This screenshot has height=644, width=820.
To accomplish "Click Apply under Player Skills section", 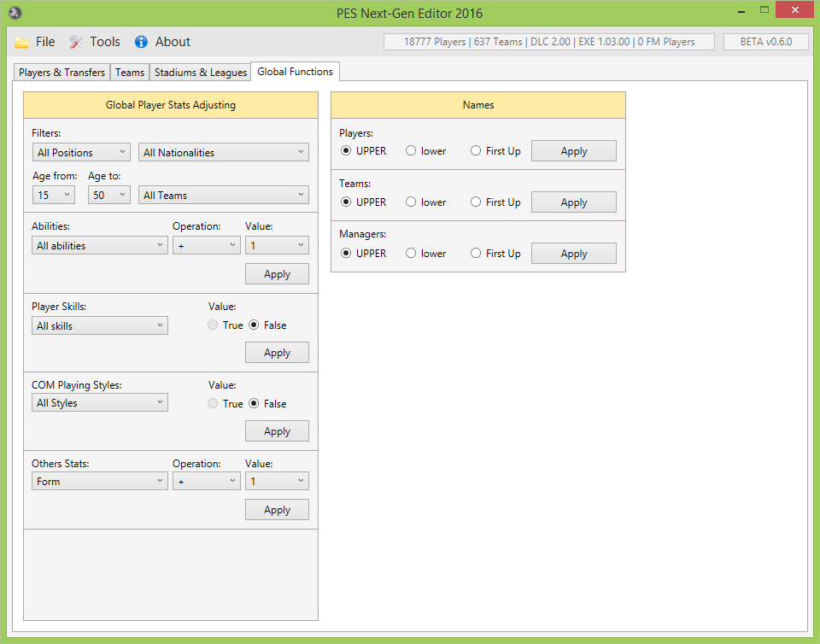I will (277, 352).
